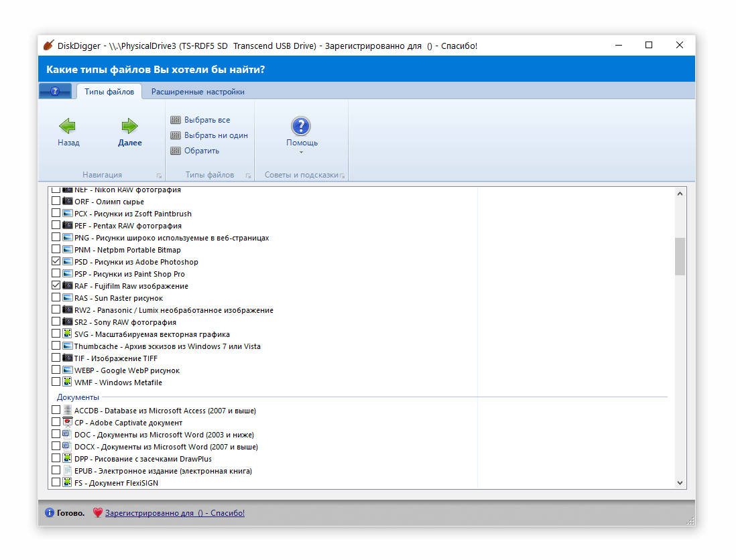
Task: Click the image icon for PNG row
Action: pos(68,237)
